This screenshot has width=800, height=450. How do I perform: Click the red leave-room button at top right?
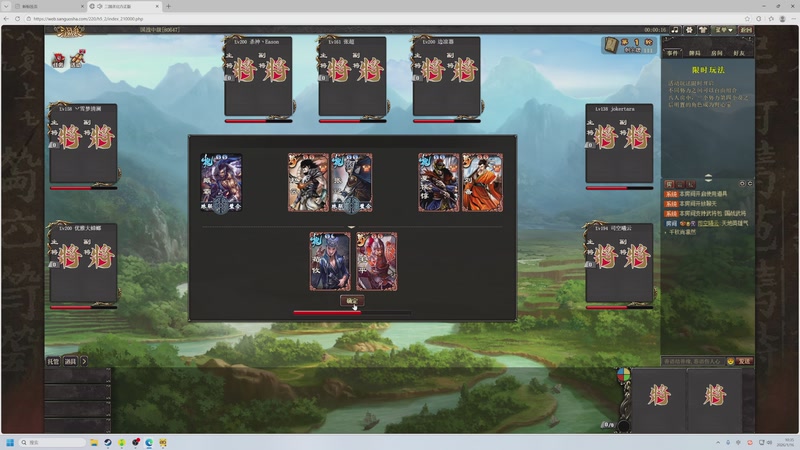pos(746,30)
